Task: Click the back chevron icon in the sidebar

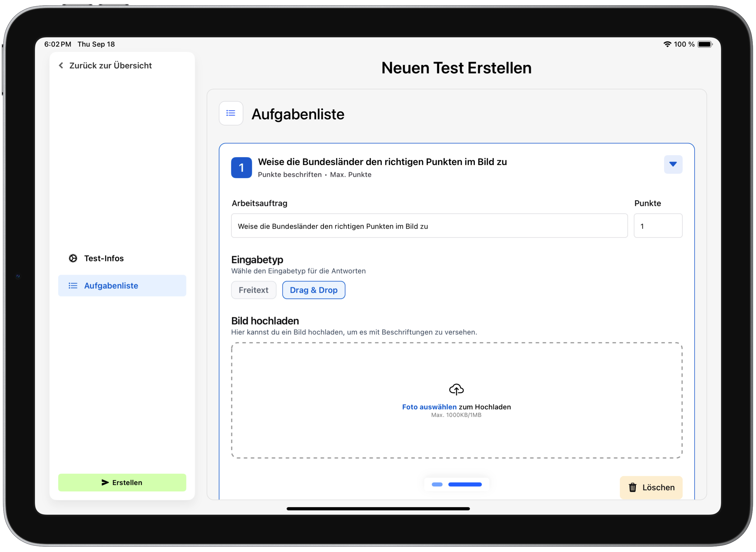Action: tap(61, 66)
